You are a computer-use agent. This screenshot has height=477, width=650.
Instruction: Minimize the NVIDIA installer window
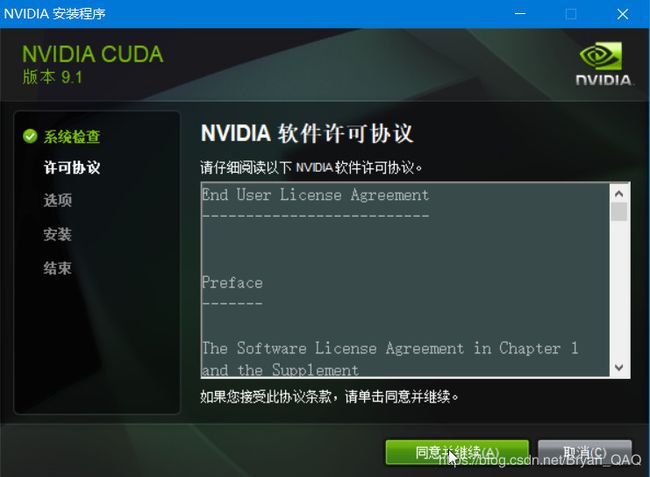[x=520, y=14]
